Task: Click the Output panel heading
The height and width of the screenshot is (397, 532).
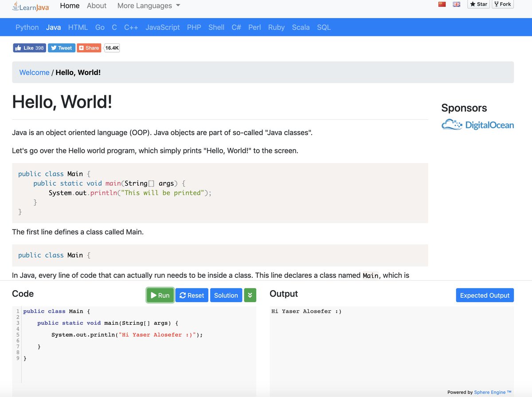Action: pos(284,294)
